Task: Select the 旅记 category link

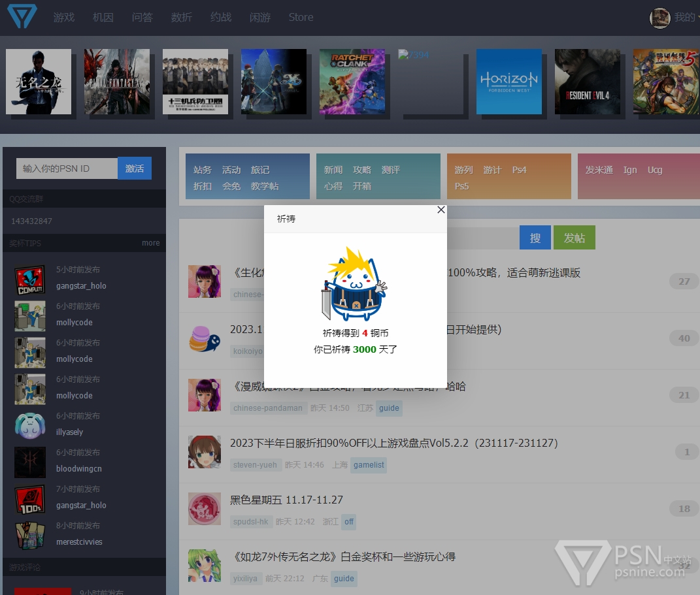Action: (260, 170)
